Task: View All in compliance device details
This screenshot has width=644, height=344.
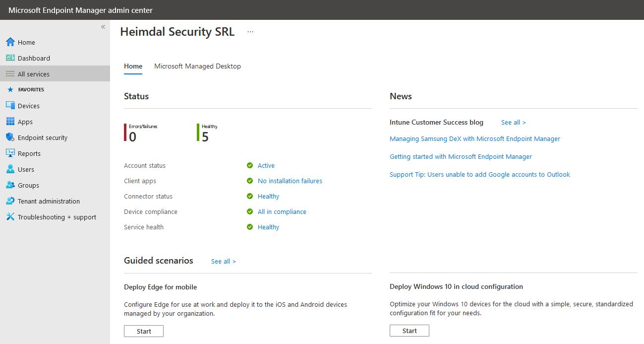Action: pyautogui.click(x=282, y=211)
